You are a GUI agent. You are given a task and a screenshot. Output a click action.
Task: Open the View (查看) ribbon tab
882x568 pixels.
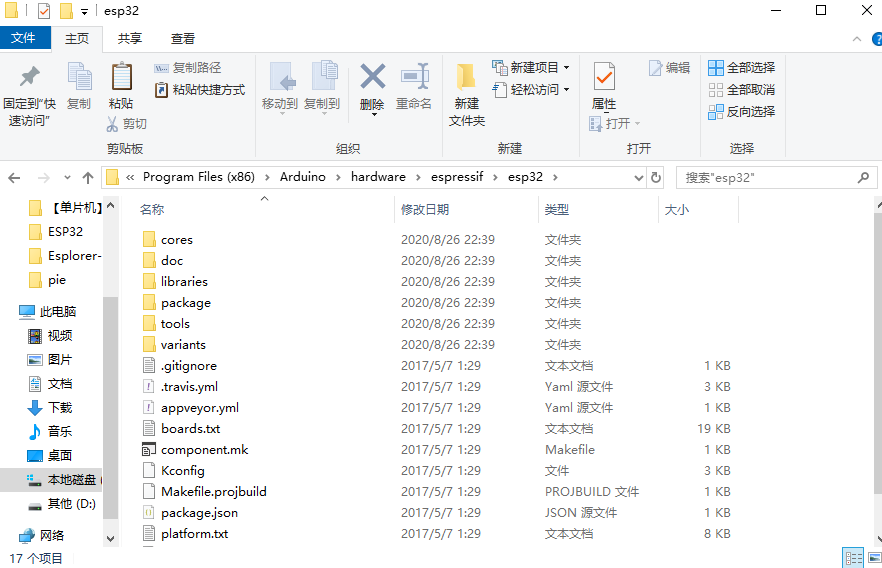(x=183, y=38)
